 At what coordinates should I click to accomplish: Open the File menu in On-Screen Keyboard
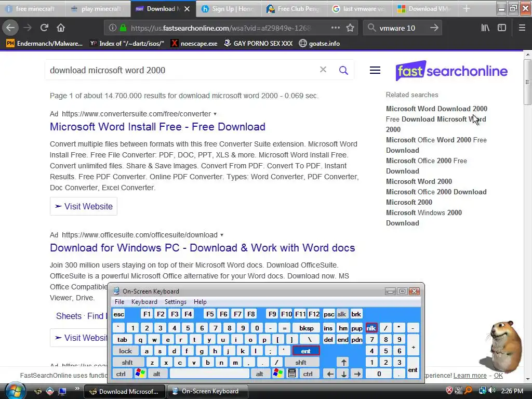(x=119, y=302)
